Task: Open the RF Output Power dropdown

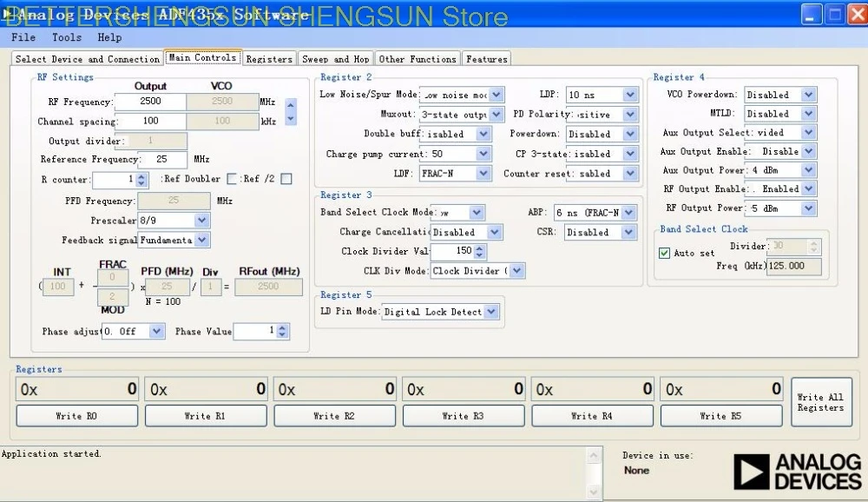Action: tap(808, 208)
